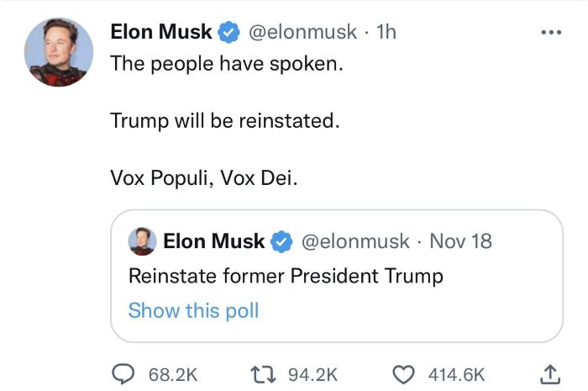Click the reply speech bubble icon
The image size is (588, 391).
(123, 374)
